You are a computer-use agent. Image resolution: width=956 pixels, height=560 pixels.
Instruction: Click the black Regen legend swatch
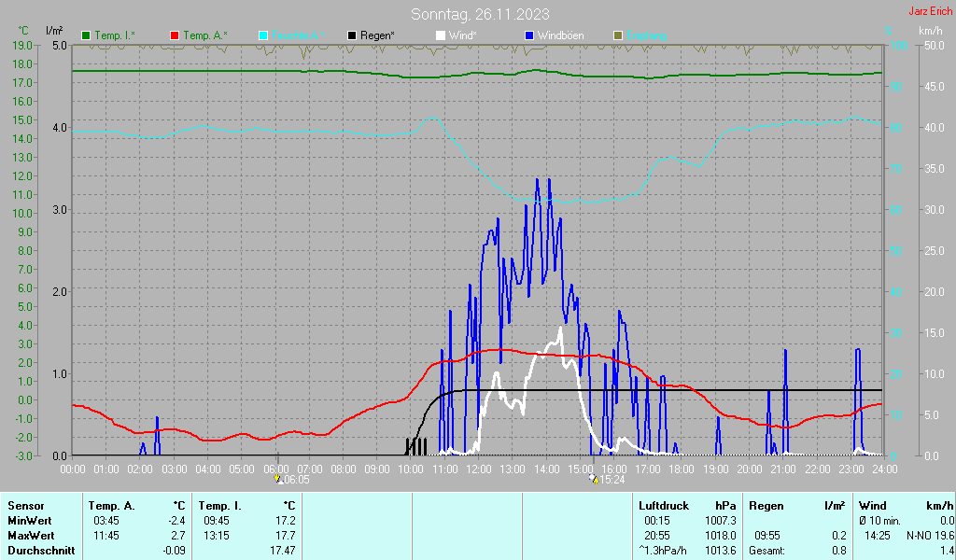click(352, 36)
